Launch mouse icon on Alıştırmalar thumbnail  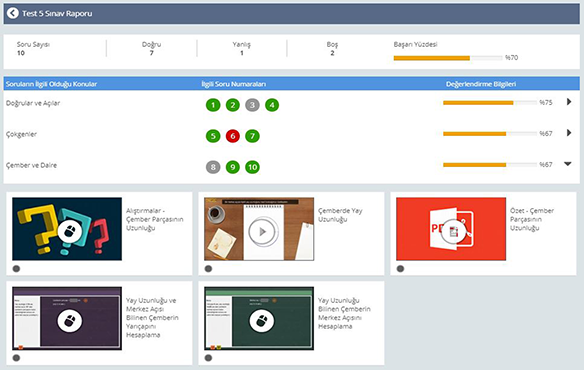tap(70, 232)
